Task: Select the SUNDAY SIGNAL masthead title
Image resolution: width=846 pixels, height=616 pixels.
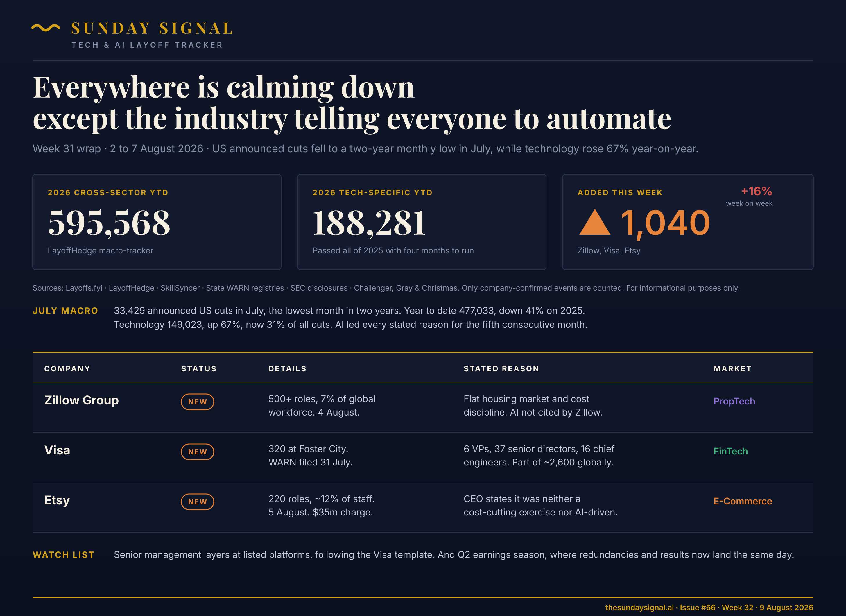Action: coord(152,28)
